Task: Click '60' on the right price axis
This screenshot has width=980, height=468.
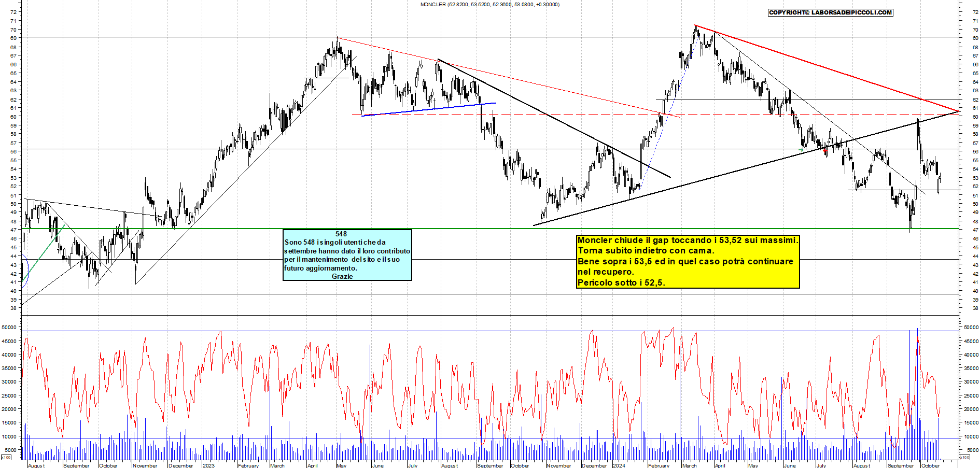Action: coord(975,117)
